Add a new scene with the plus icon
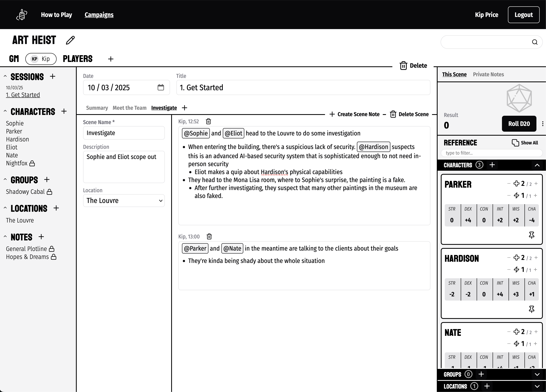 [x=184, y=108]
